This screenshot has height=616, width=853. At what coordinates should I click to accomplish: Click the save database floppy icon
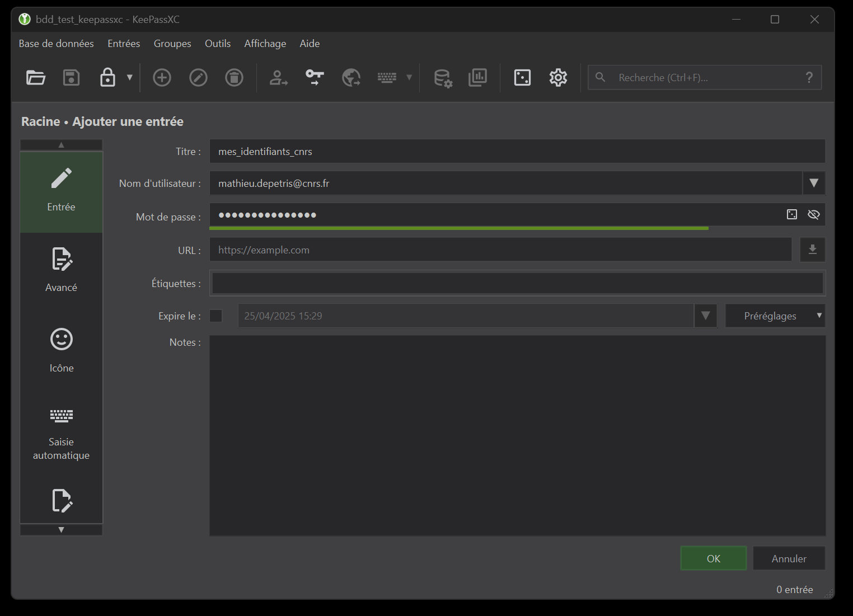click(x=71, y=77)
